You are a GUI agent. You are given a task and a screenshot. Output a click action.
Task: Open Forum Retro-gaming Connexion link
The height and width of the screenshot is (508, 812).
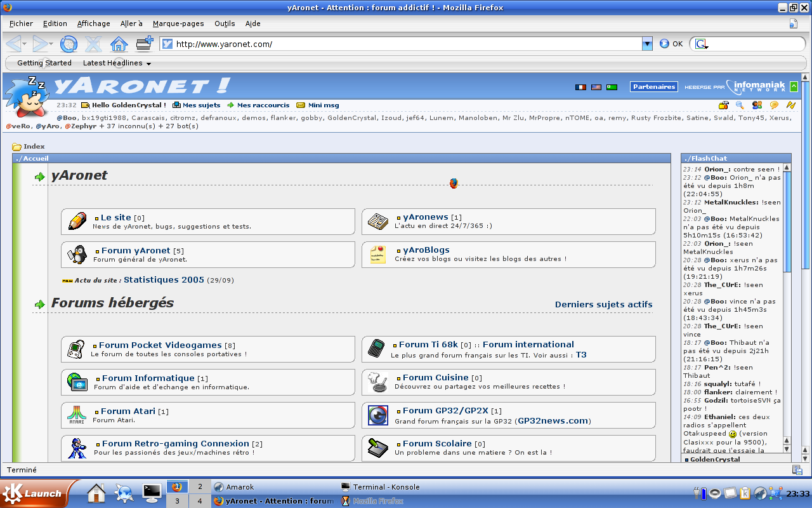[x=175, y=443]
